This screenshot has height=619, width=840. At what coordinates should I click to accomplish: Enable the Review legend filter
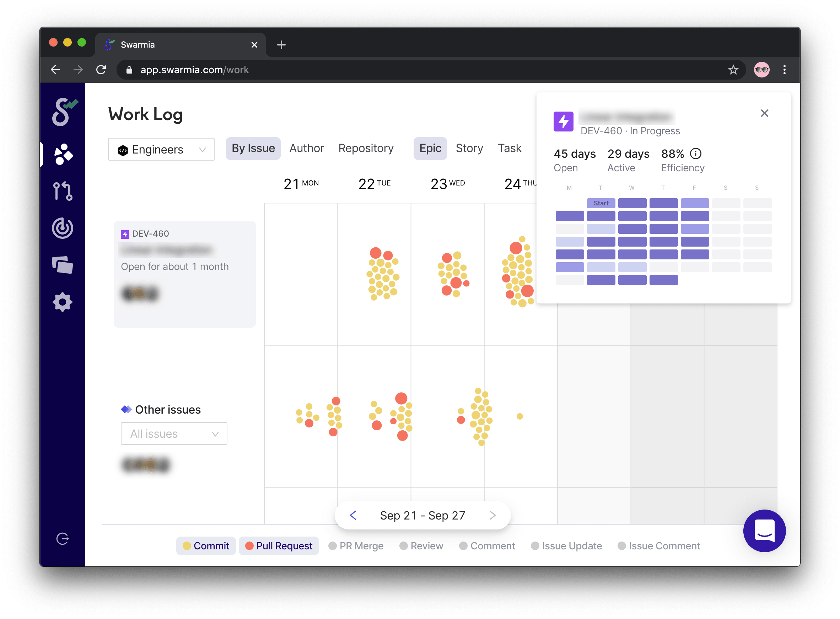coord(421,545)
